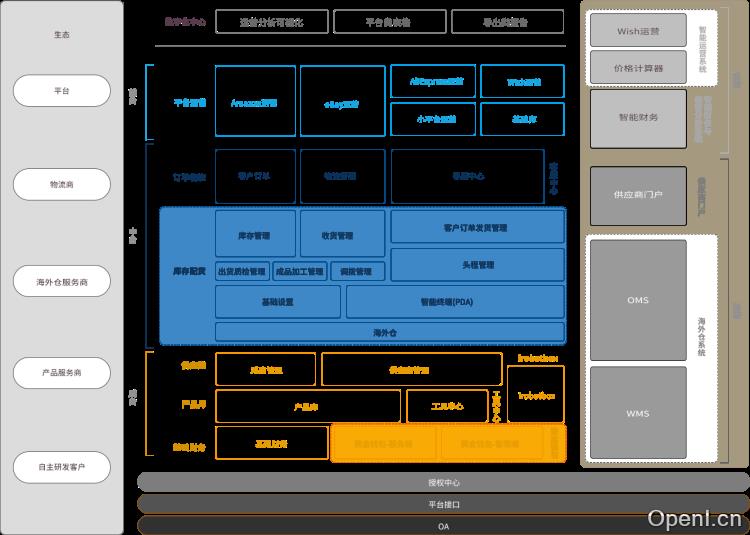Open the 库存管理 module box

coord(255,236)
